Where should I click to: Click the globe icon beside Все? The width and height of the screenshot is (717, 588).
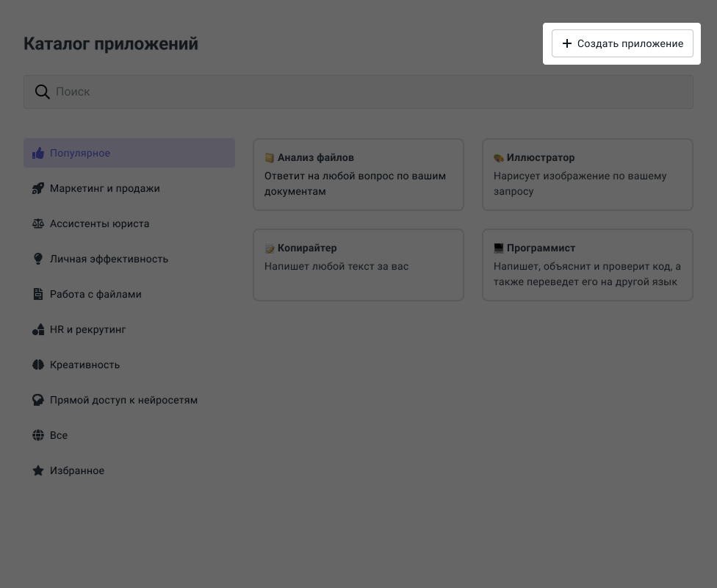[38, 436]
